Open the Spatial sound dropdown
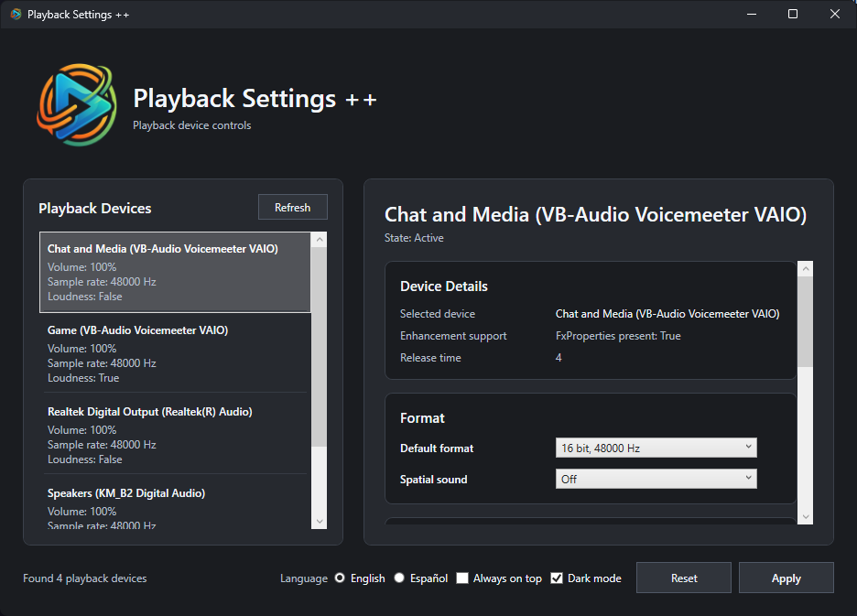This screenshot has width=857, height=616. tap(656, 479)
